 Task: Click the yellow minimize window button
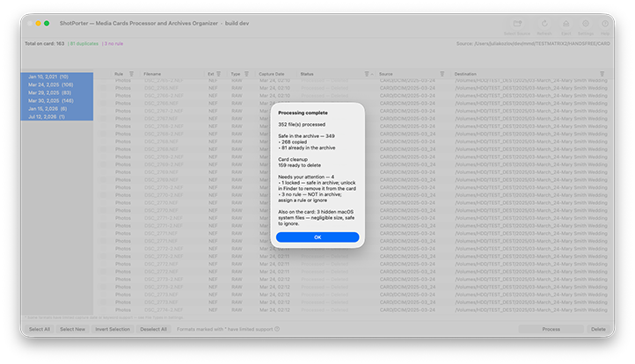click(x=38, y=24)
